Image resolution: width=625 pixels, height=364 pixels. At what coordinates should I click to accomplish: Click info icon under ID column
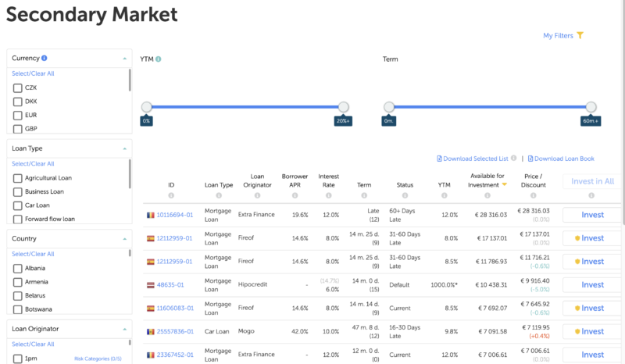tap(171, 195)
